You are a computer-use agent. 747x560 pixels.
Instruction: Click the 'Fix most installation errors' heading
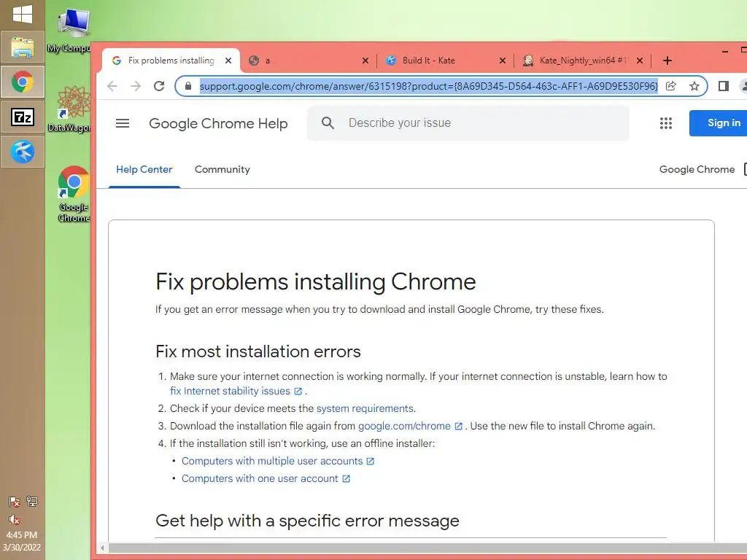(x=258, y=351)
